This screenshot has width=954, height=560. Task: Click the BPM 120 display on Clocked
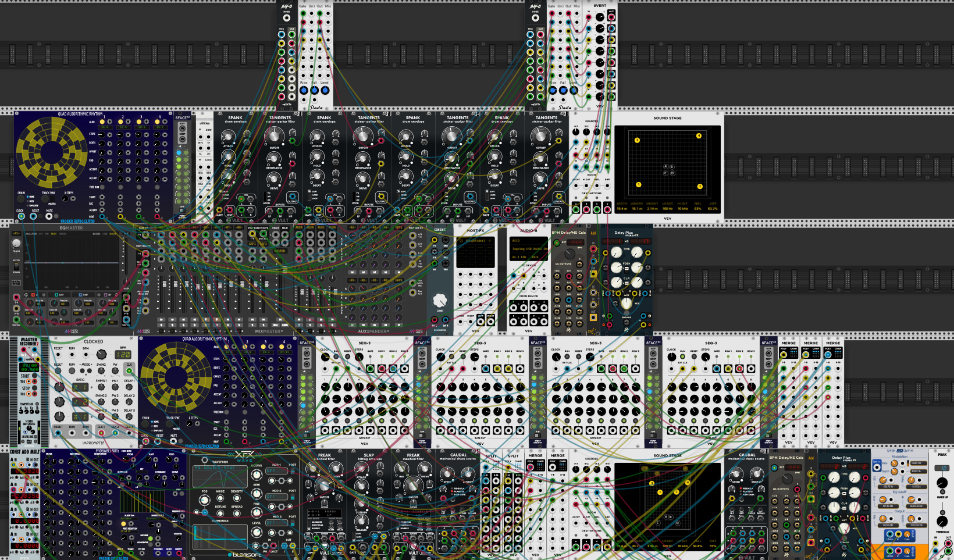click(123, 355)
